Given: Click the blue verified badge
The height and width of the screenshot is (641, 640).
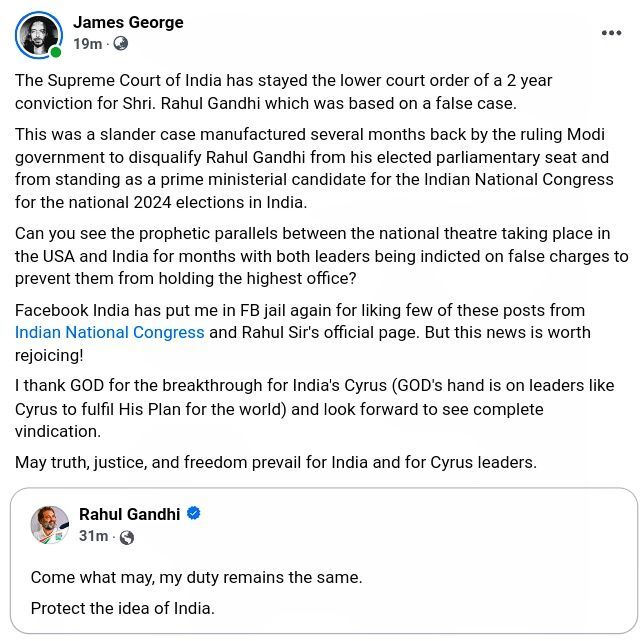Looking at the screenshot, I should point(194,514).
